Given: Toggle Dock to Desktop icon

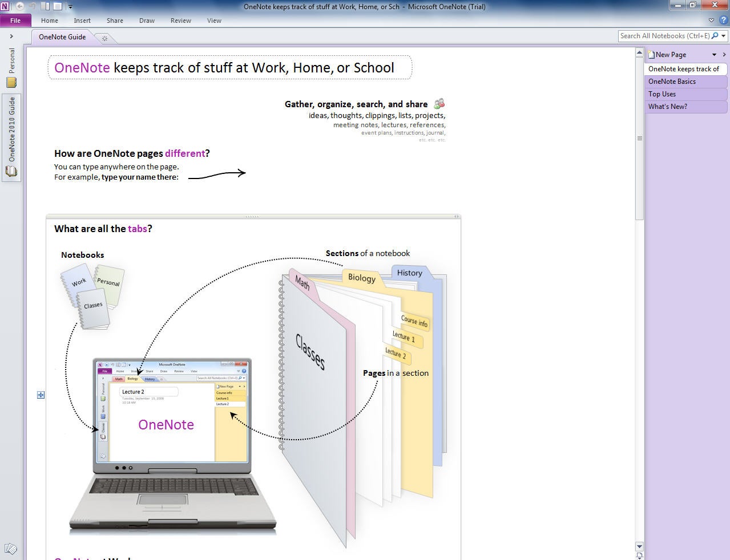Looking at the screenshot, I should [45, 6].
